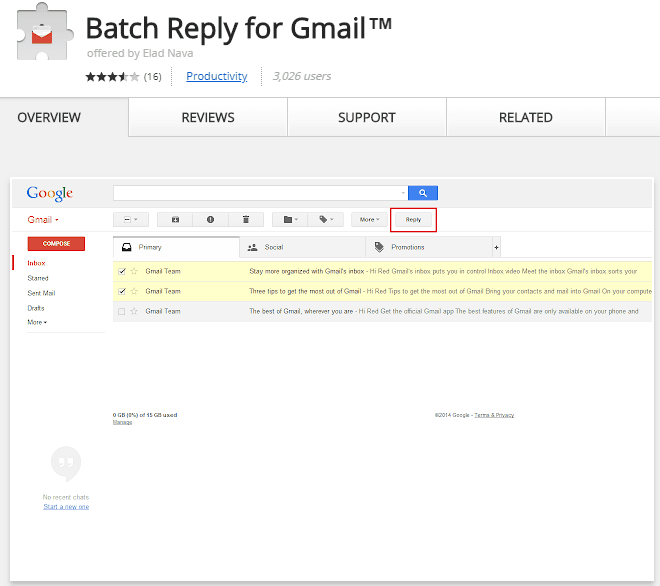Open the Gmail product switcher dropdown
This screenshot has width=660, height=586.
(x=43, y=220)
